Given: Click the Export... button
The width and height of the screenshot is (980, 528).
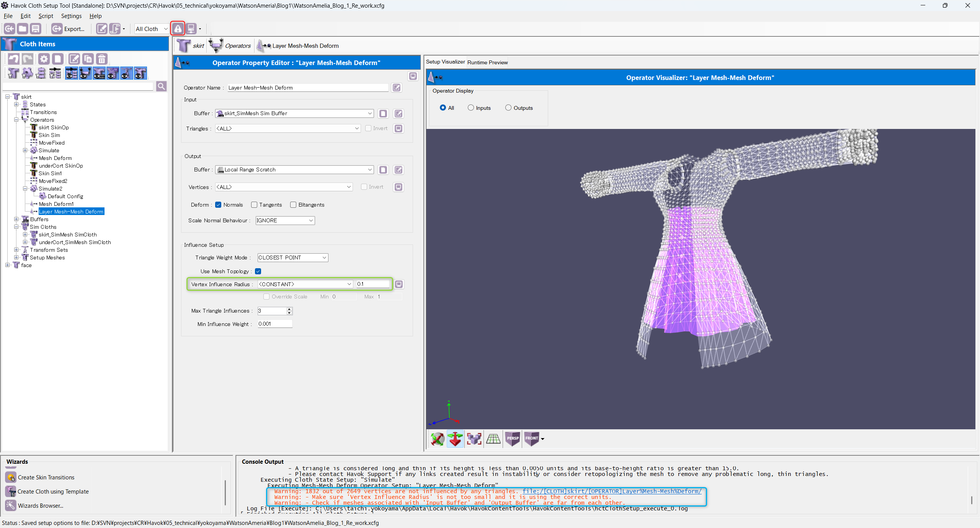Looking at the screenshot, I should point(69,29).
